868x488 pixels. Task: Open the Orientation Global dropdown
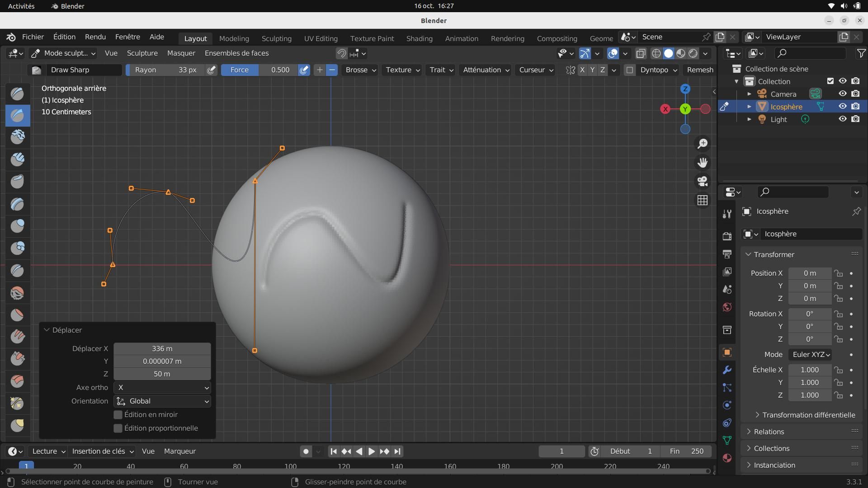162,401
